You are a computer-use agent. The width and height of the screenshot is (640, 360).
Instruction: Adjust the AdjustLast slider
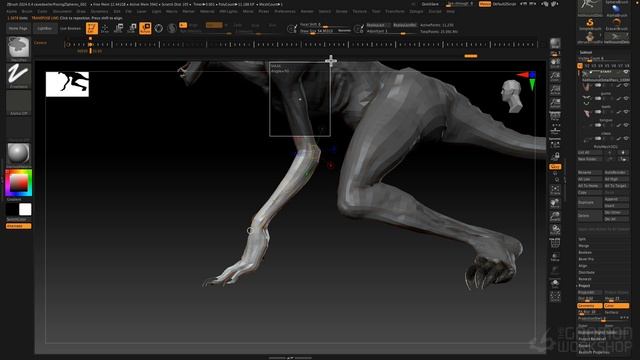(391, 31)
